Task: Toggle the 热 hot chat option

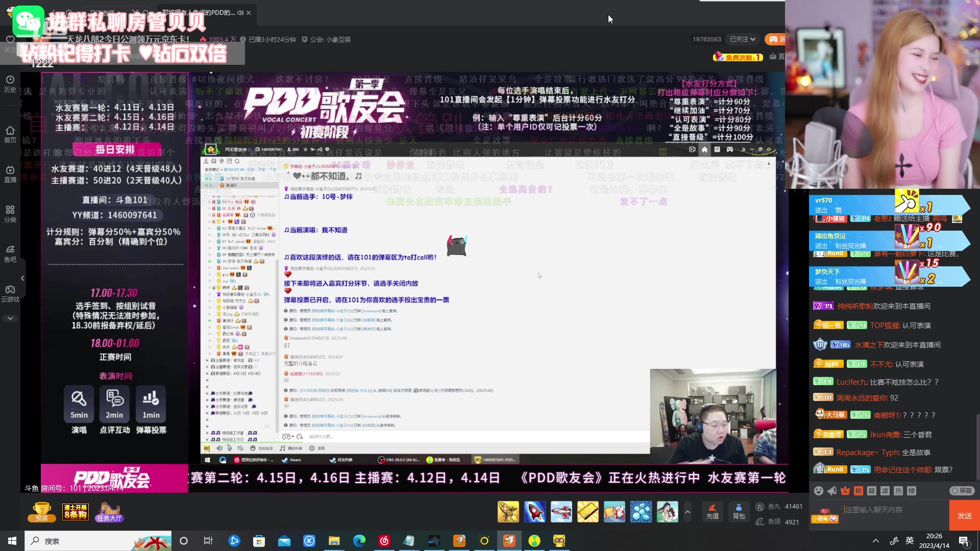Action: (898, 491)
